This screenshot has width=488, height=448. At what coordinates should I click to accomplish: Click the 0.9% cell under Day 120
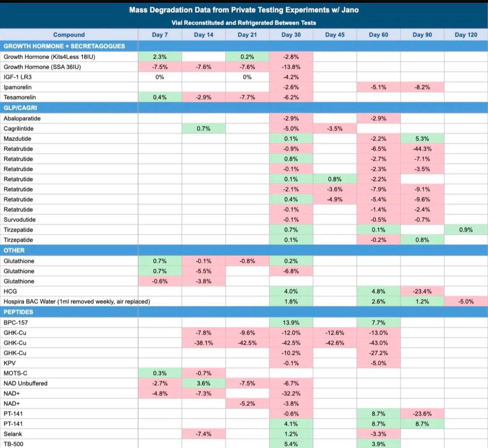click(x=466, y=230)
